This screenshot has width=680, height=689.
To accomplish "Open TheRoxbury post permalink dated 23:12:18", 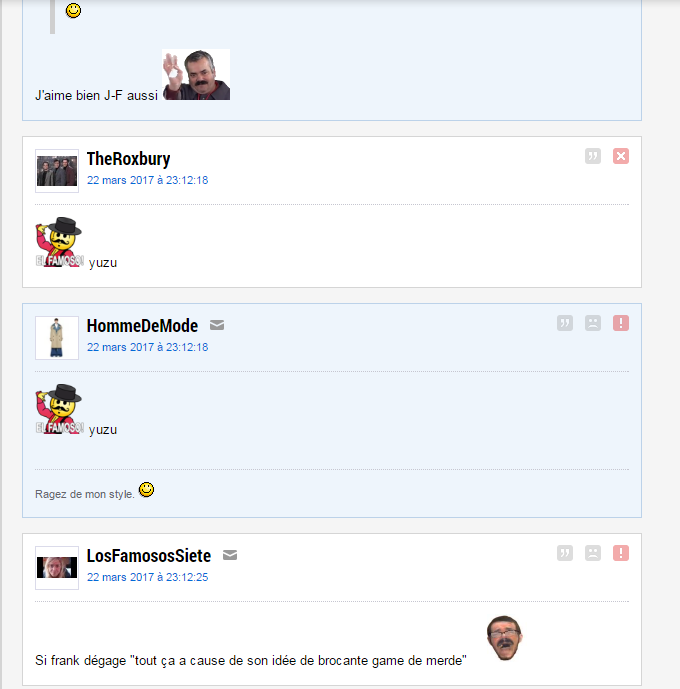I will tap(147, 180).
